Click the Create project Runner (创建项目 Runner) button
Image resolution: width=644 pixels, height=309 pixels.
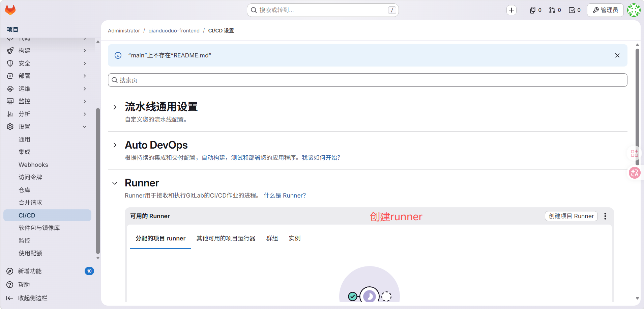pos(571,216)
